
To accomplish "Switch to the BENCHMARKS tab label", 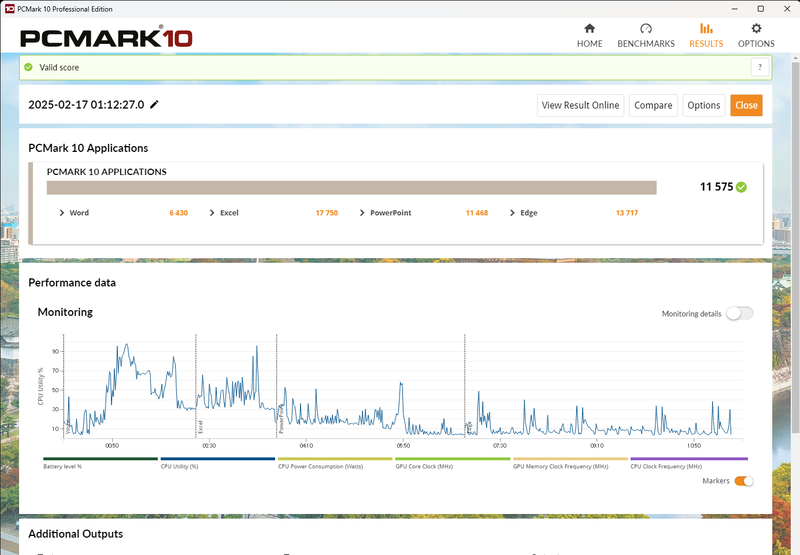I will coord(646,43).
